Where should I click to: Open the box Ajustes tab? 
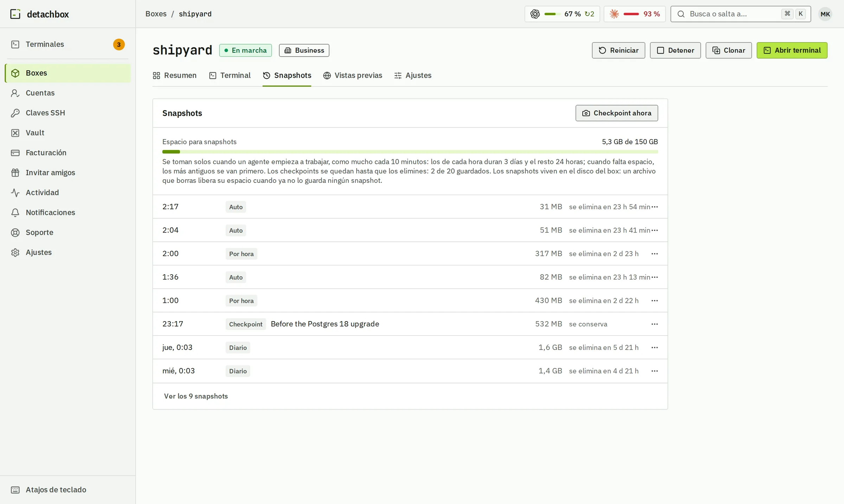pos(413,75)
